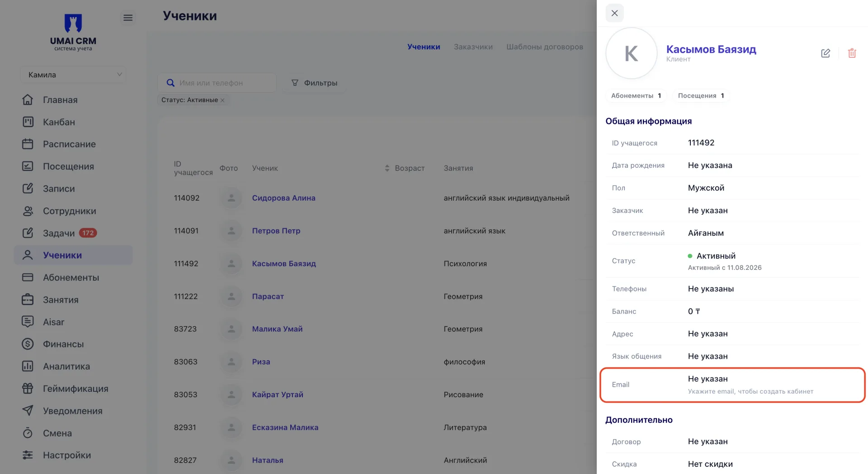The width and height of the screenshot is (868, 474).
Task: Open the Главная home icon
Action: 28,100
